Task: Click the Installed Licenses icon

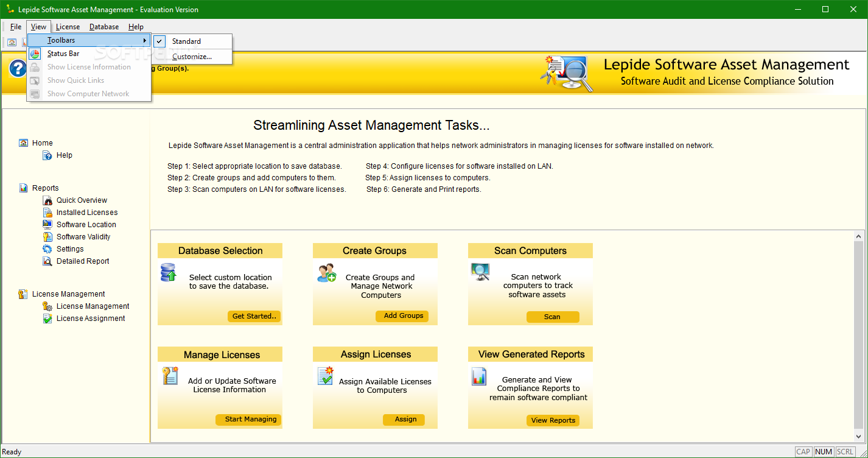Action: (x=47, y=213)
